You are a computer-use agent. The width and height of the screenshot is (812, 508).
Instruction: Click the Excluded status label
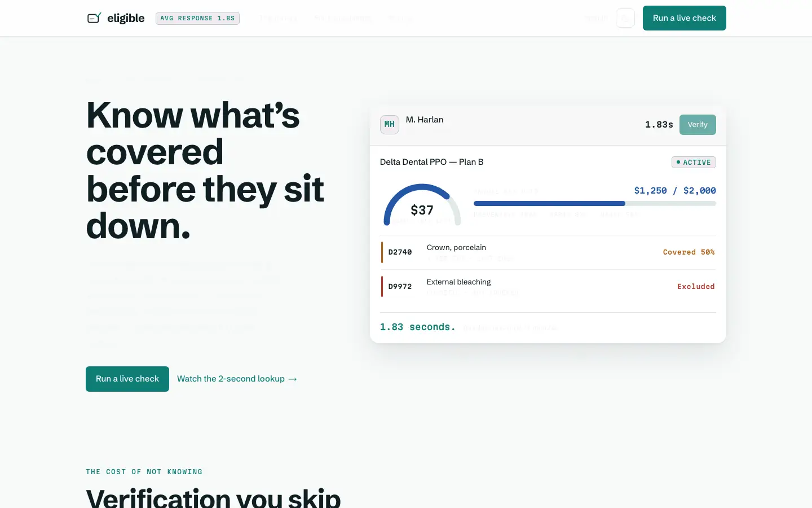[x=696, y=287]
